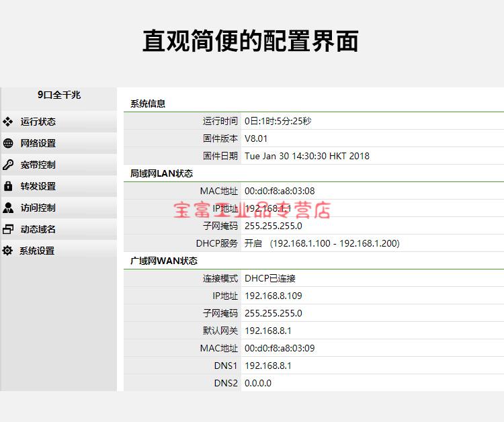
Task: Select the LAN subnet mask 255.255.255.0
Action: tap(274, 226)
